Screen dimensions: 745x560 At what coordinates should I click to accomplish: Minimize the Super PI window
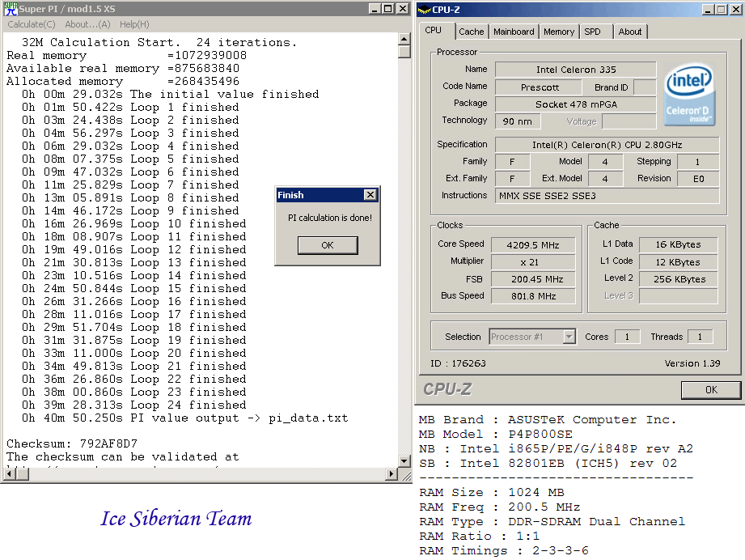point(375,9)
